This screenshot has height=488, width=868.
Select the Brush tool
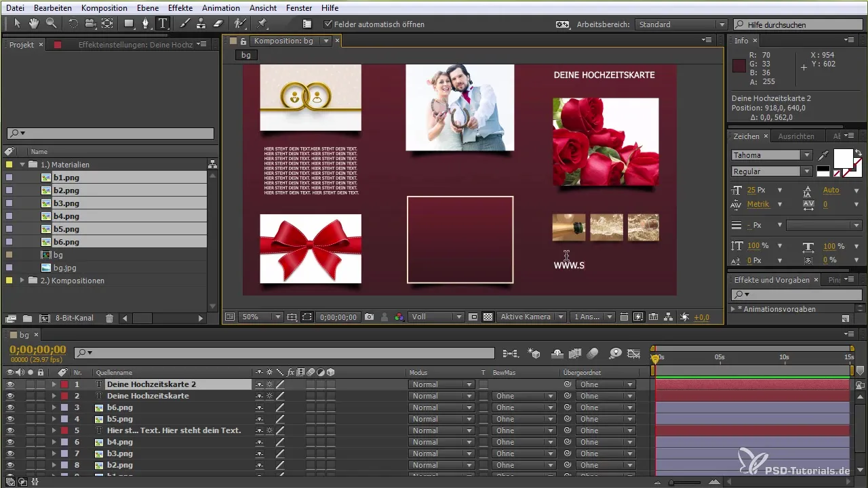pyautogui.click(x=184, y=24)
